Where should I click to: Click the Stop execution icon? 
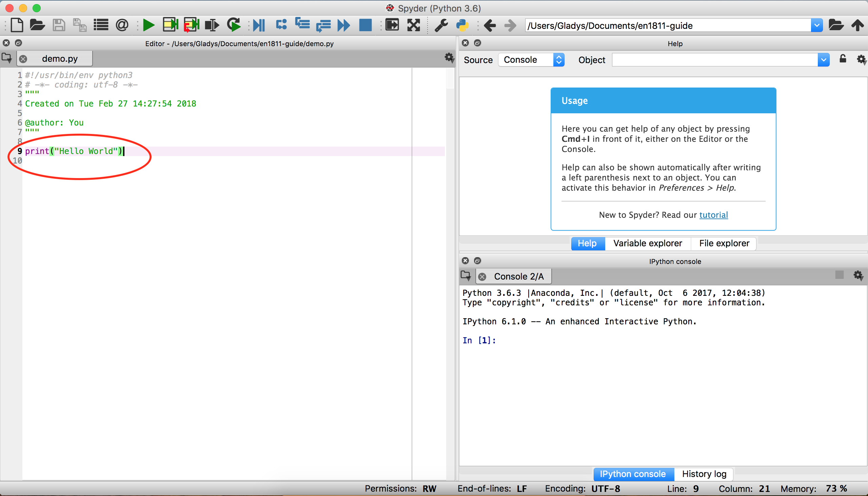coord(366,25)
